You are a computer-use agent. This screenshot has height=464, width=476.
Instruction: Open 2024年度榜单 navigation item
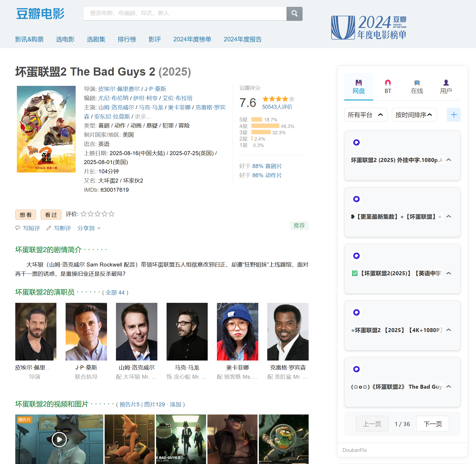192,39
